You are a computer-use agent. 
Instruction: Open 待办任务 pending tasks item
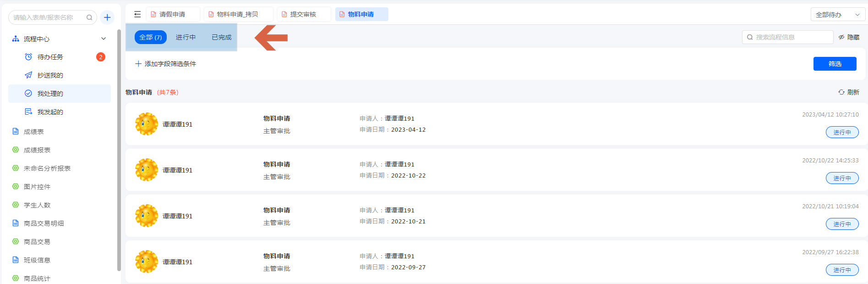tap(50, 57)
